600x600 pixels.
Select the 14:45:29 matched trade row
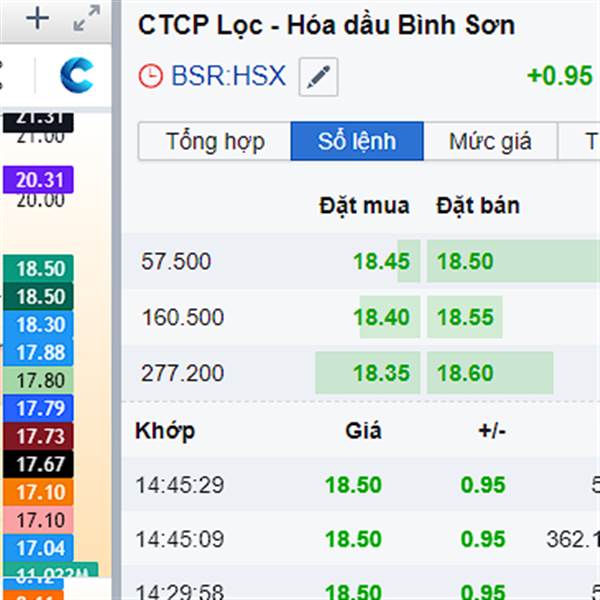pos(361,485)
